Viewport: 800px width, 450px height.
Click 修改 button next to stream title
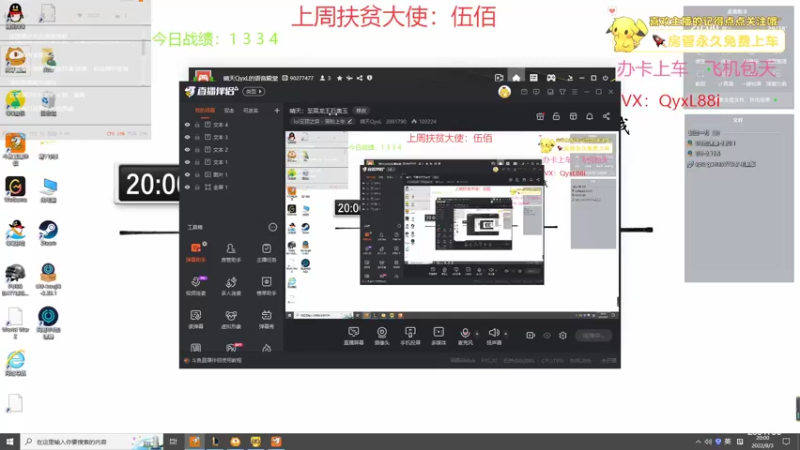[x=361, y=111]
